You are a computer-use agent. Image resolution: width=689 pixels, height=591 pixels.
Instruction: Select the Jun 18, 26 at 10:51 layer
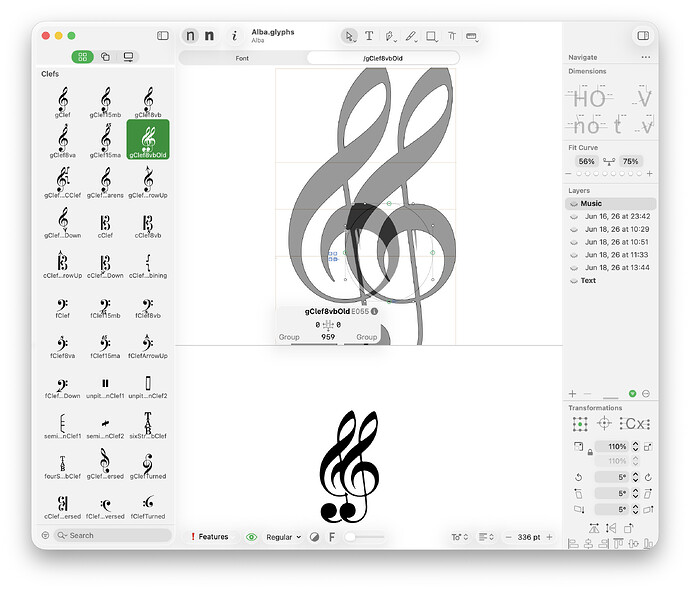[611, 242]
